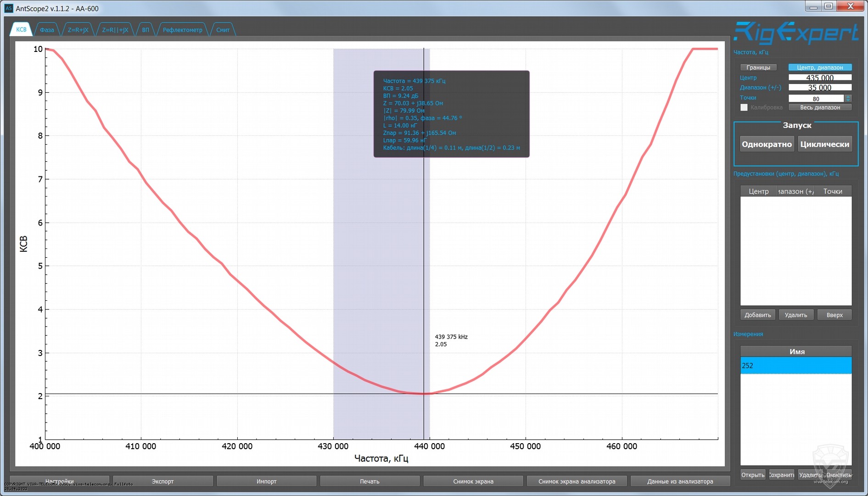Click Добавить to add a preset
Viewport: 868px width, 496px height.
tap(757, 315)
